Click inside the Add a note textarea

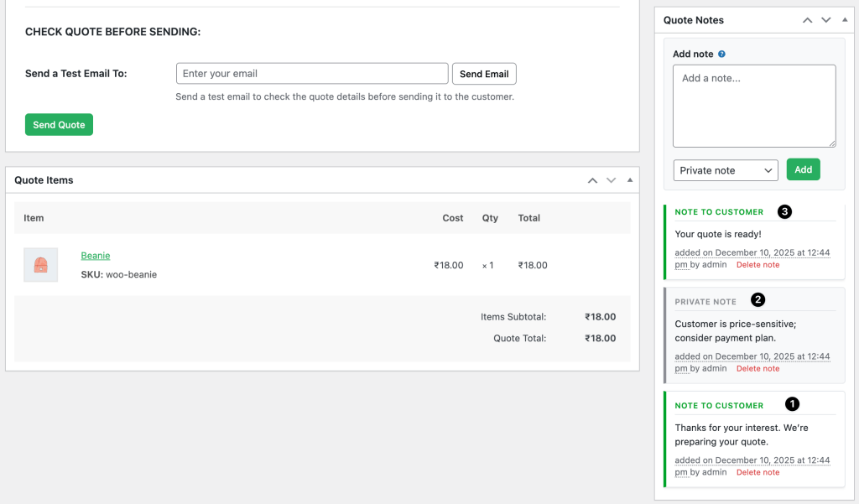point(754,106)
